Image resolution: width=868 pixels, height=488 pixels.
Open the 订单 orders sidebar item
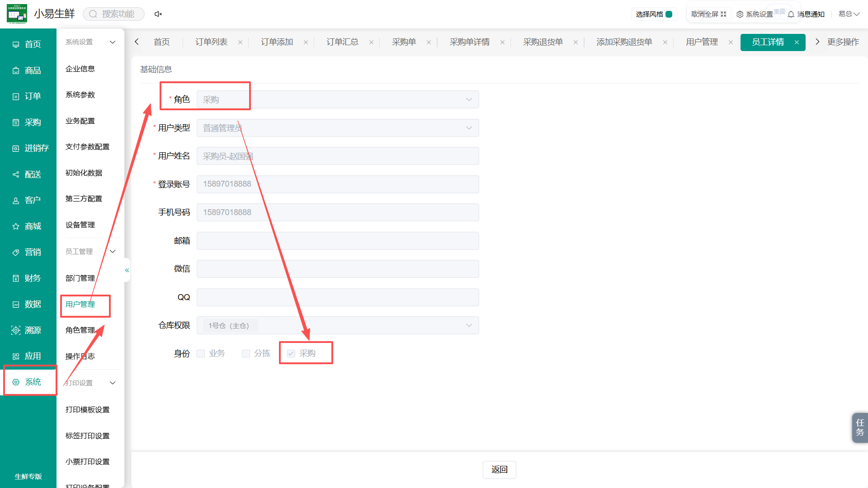click(28, 96)
